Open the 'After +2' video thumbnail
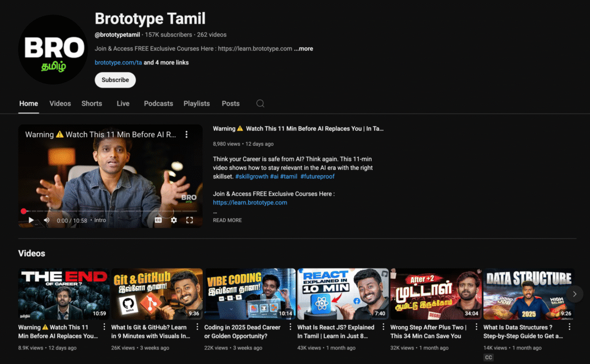 436,294
